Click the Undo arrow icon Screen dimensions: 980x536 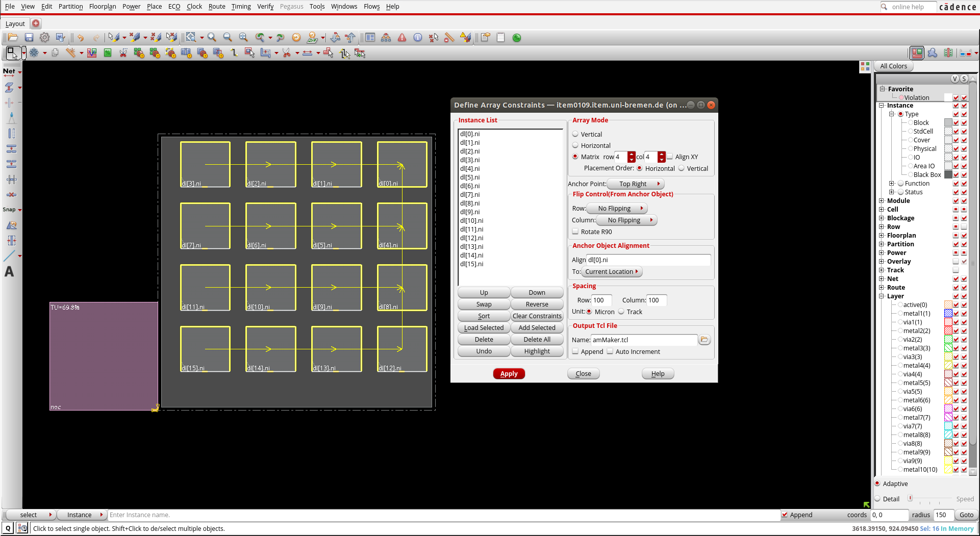click(80, 38)
